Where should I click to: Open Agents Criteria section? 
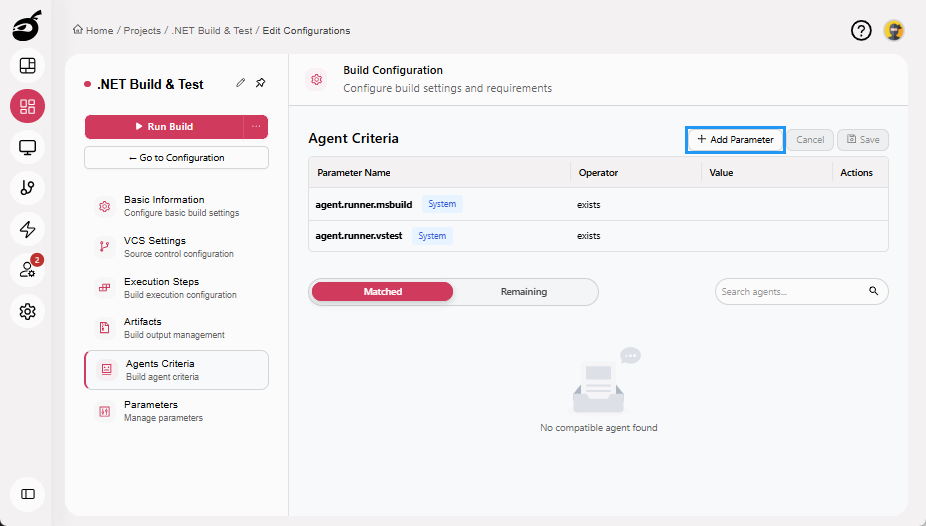[177, 370]
